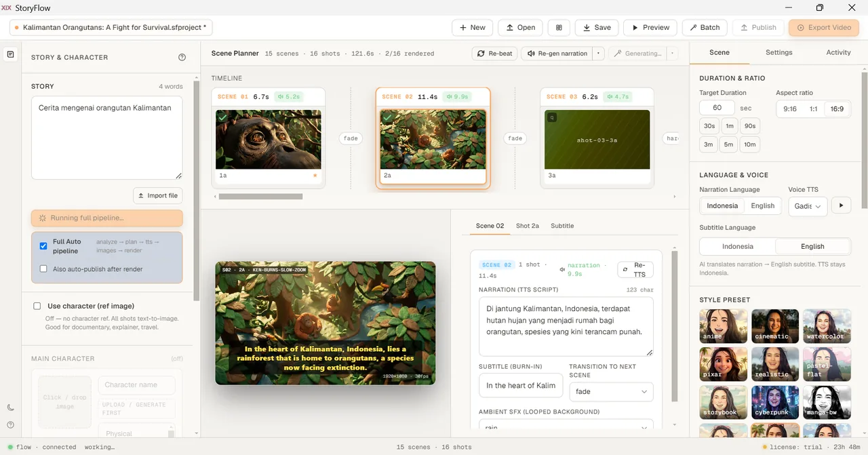The width and height of the screenshot is (868, 455).
Task: Switch to the Scene tab
Action: point(719,52)
